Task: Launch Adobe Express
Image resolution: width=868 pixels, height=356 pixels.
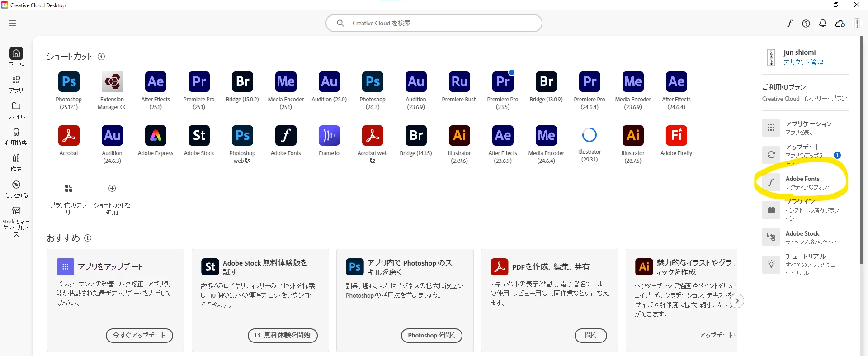Action: click(156, 136)
